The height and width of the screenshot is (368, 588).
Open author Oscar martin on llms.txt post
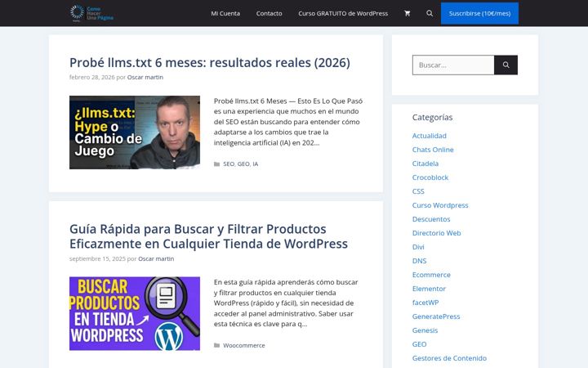point(145,78)
